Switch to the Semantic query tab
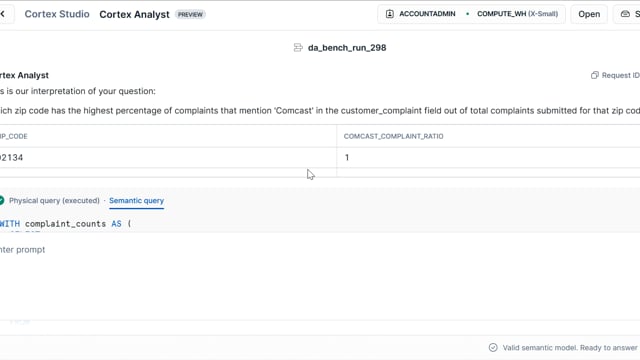This screenshot has height=360, width=640. (136, 200)
